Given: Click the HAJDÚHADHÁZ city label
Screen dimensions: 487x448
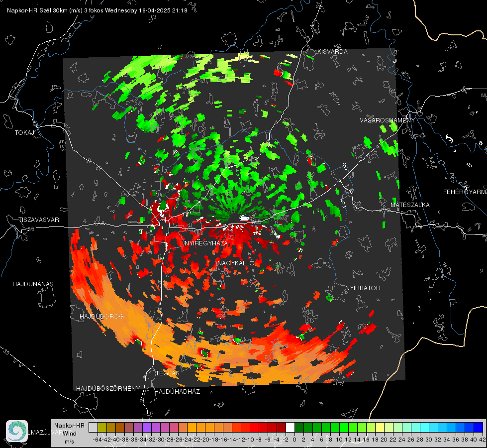Looking at the screenshot, I should (178, 392).
